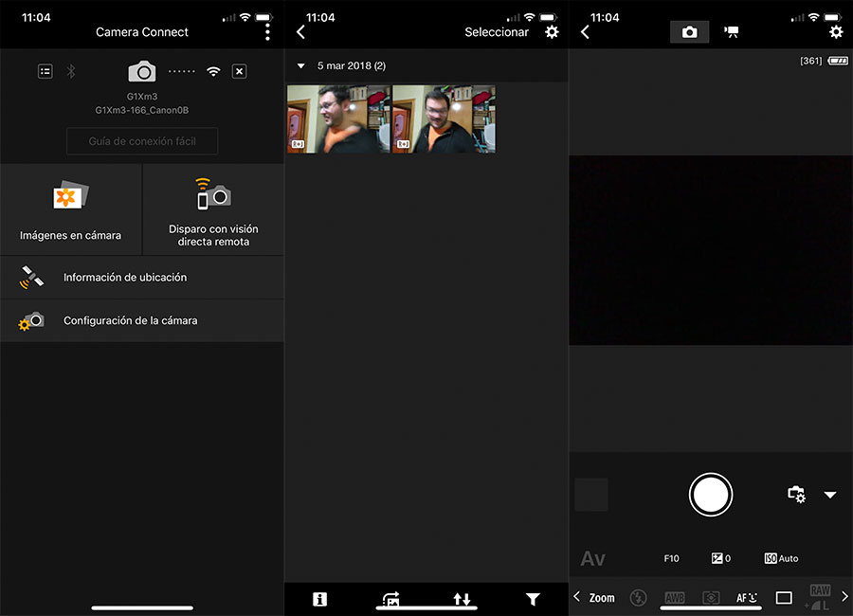Disconnect camera with the X box icon

click(x=239, y=71)
